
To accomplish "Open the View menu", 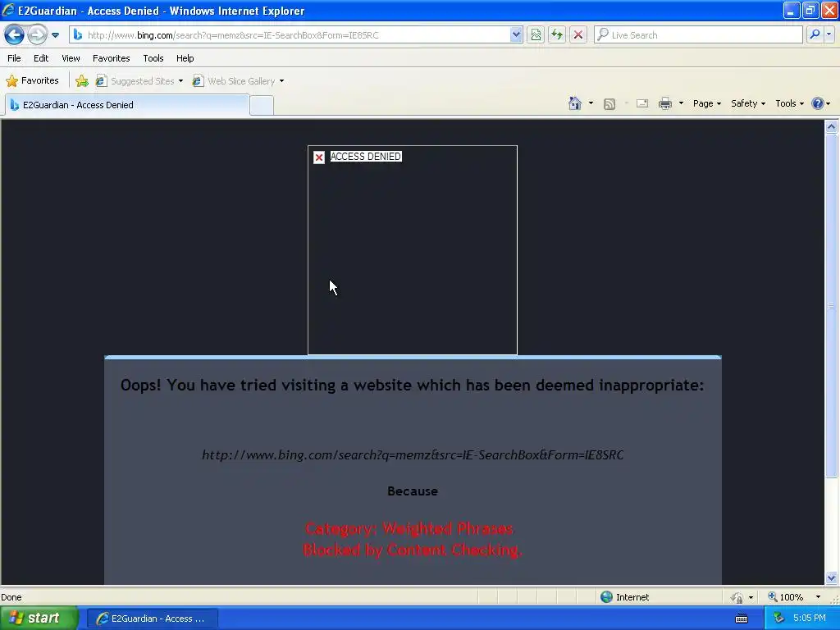I will tap(71, 58).
